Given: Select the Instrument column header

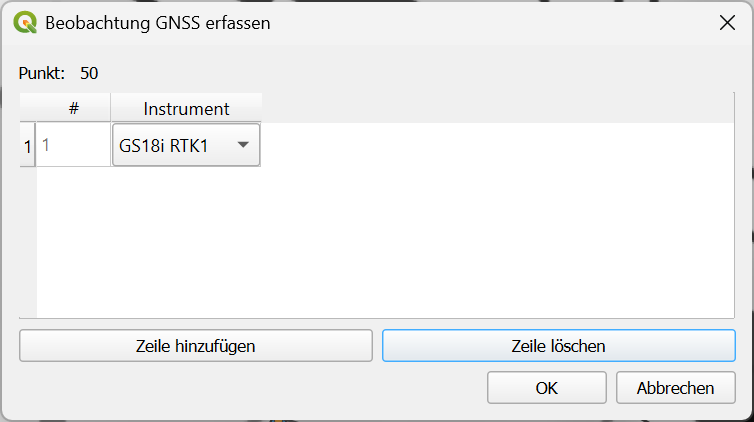Looking at the screenshot, I should coord(186,109).
